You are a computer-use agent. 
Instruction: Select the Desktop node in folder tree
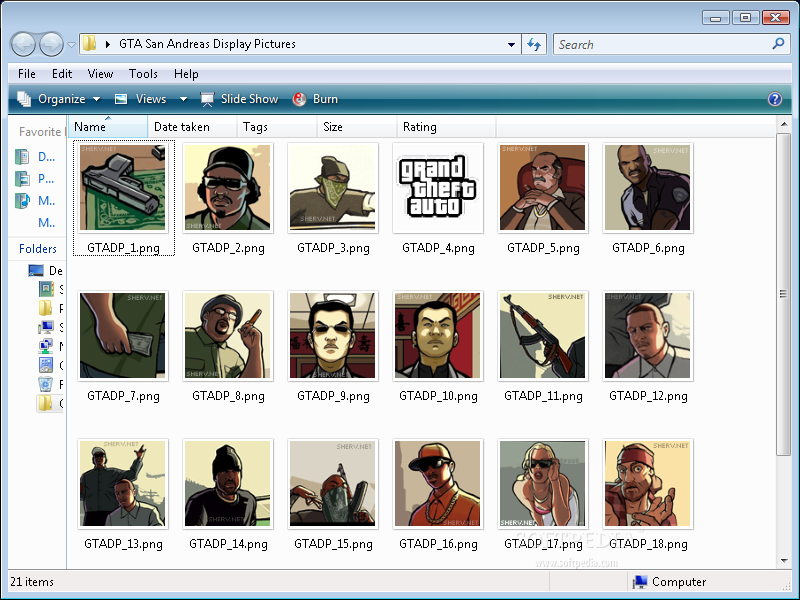click(45, 270)
